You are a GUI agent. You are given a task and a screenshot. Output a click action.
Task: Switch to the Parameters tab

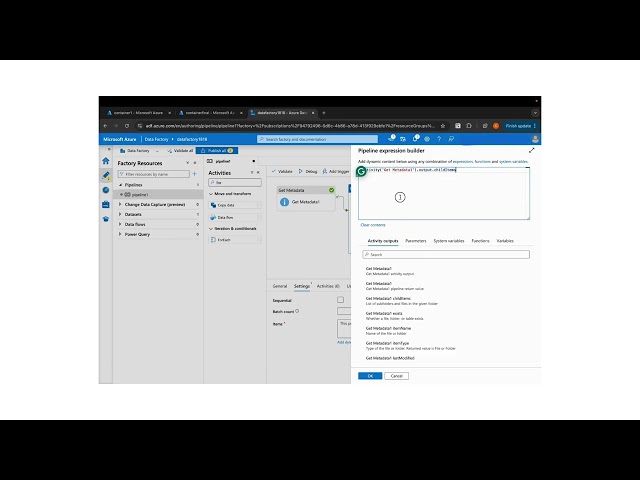click(x=416, y=241)
